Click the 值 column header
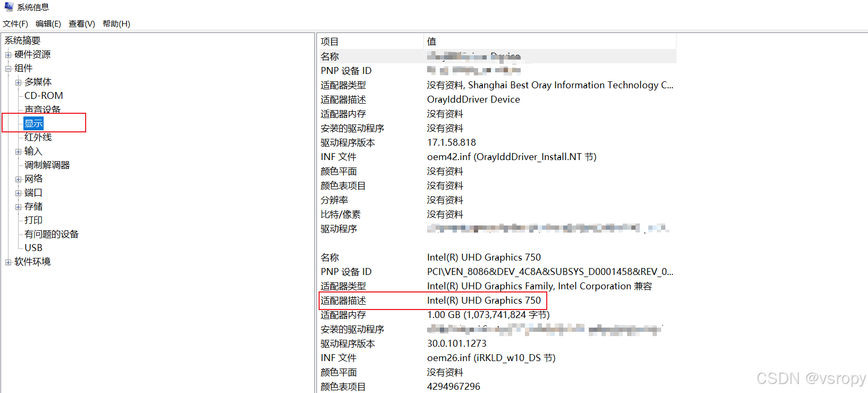 click(550, 41)
